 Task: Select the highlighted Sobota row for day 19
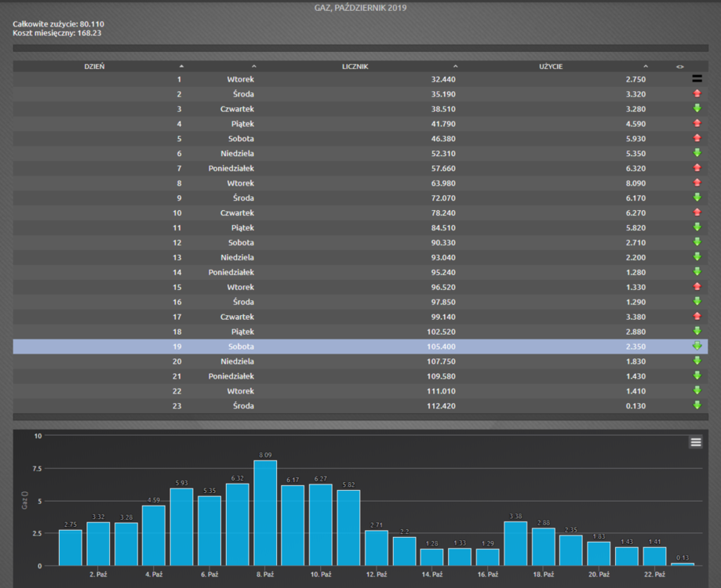(x=240, y=347)
